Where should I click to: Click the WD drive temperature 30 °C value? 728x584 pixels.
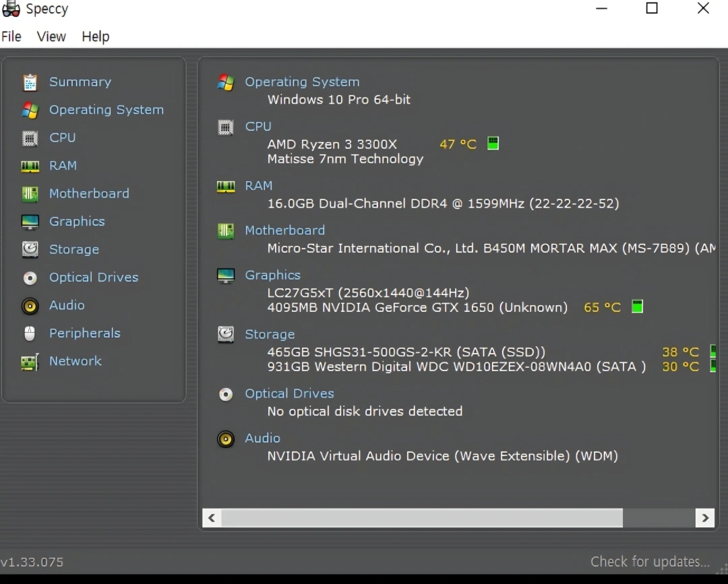point(681,367)
